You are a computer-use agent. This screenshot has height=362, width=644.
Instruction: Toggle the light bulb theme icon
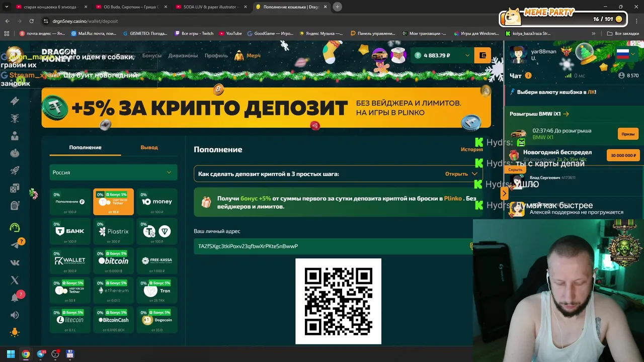[15, 332]
